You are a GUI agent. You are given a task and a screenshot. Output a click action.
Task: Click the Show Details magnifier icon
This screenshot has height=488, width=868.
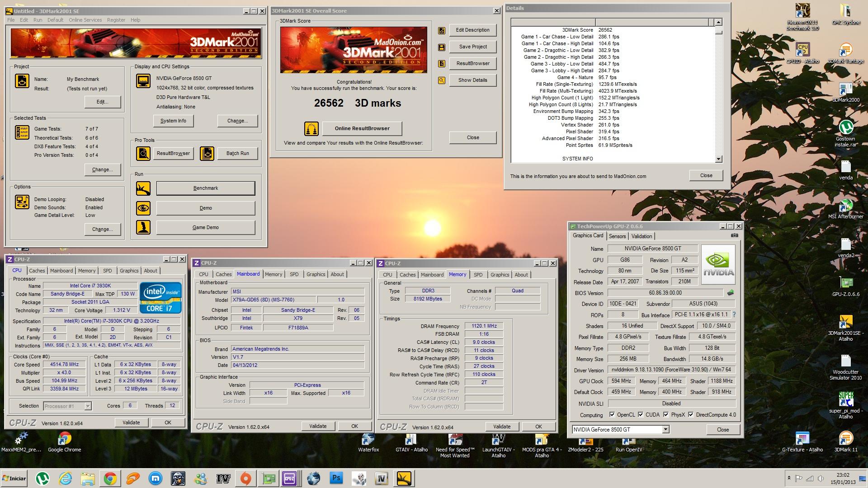(x=442, y=80)
